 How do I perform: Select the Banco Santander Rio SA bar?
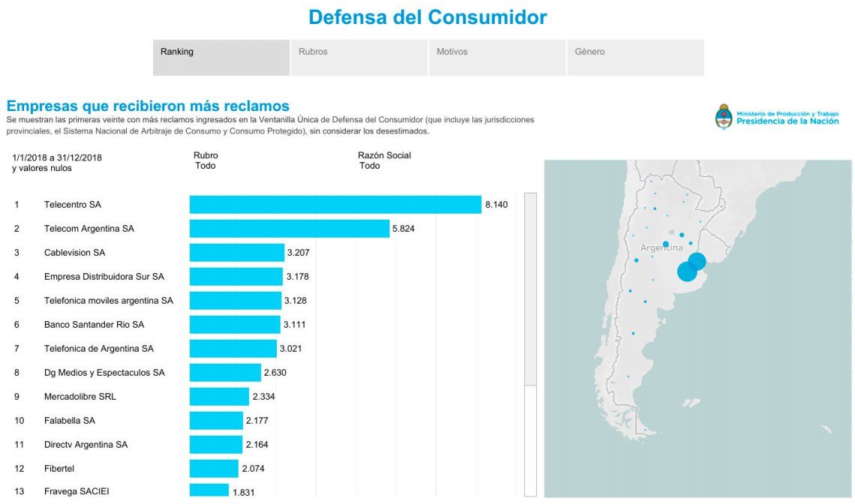pyautogui.click(x=235, y=325)
